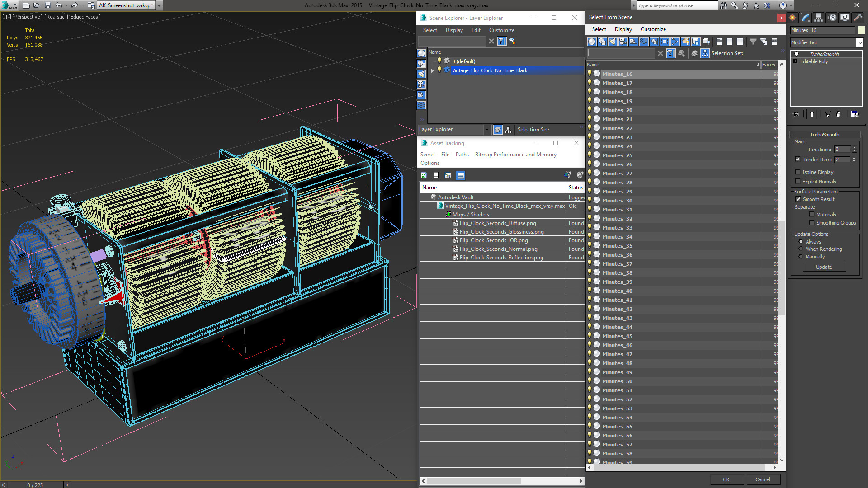
Task: Toggle TurboSmooth modifier lightbulb visibility
Action: click(797, 54)
